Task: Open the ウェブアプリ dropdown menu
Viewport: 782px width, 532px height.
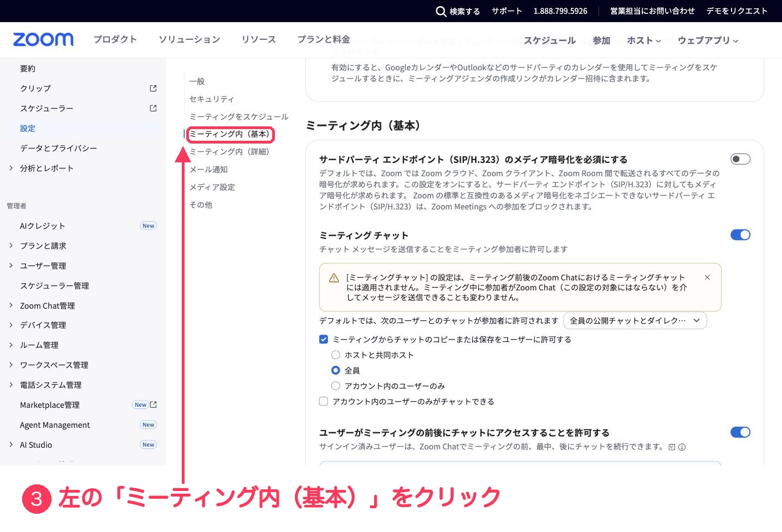Action: click(708, 40)
